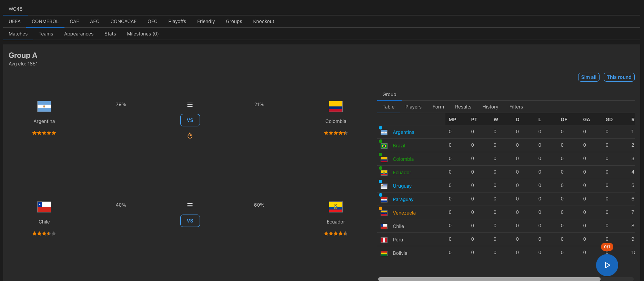Click the Brazil flag in group table
Viewport: 644px width, 281px height.
[x=384, y=146]
